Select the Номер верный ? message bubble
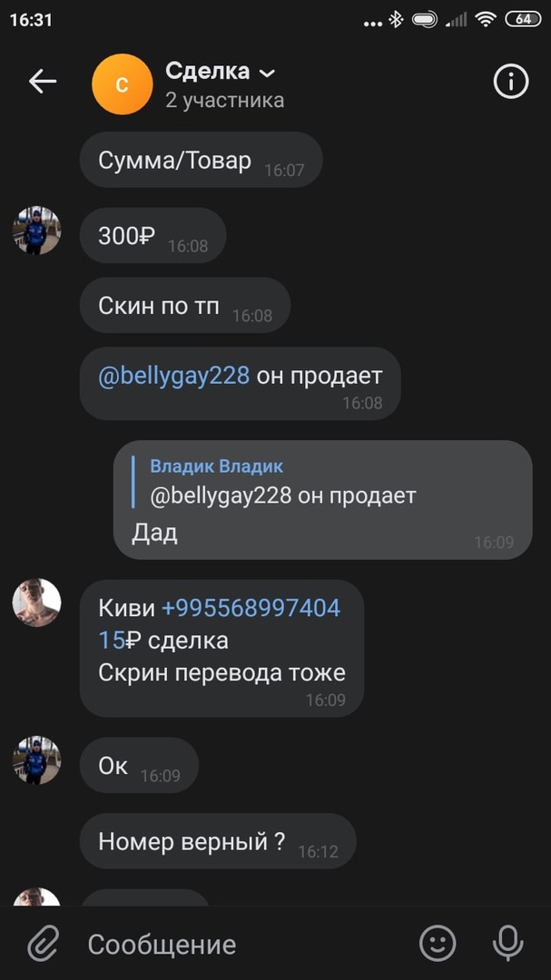 tap(218, 841)
